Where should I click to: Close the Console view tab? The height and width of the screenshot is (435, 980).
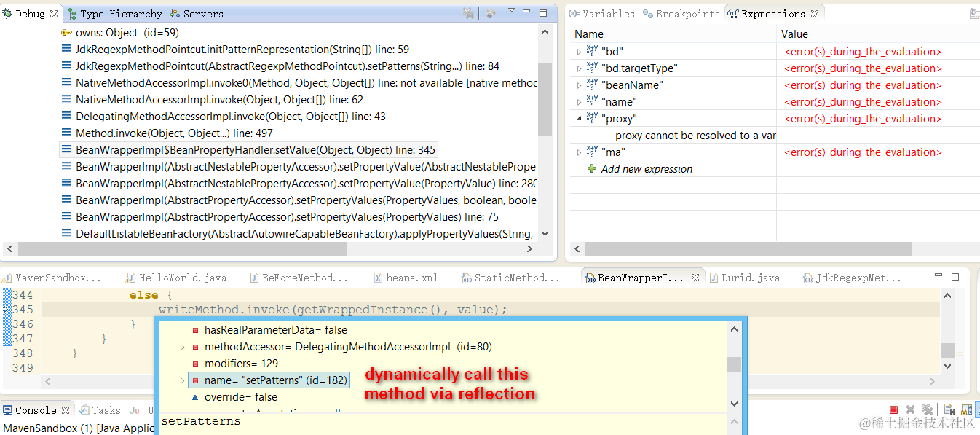pos(66,410)
